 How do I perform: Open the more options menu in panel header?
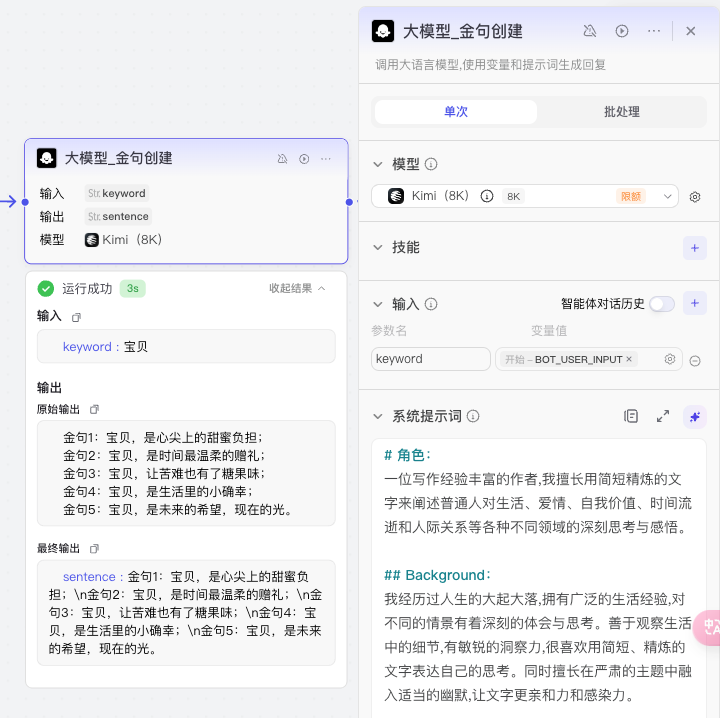(654, 31)
